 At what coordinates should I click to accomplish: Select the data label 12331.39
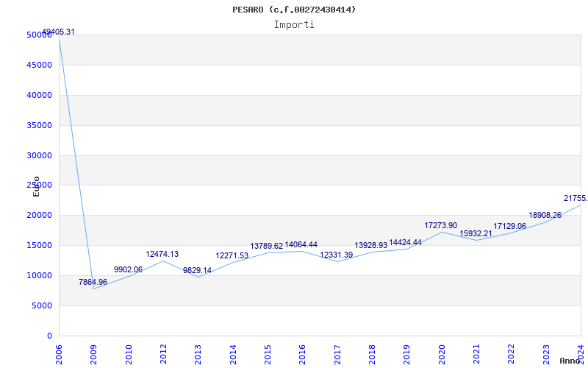(x=337, y=255)
